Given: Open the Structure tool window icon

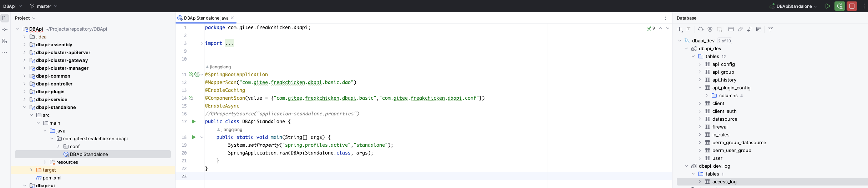Looking at the screenshot, I should [5, 41].
